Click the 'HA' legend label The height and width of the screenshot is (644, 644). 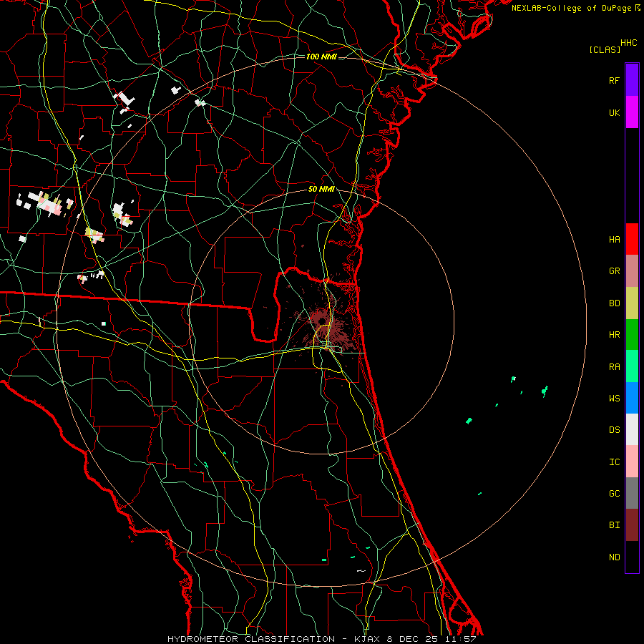coord(614,240)
